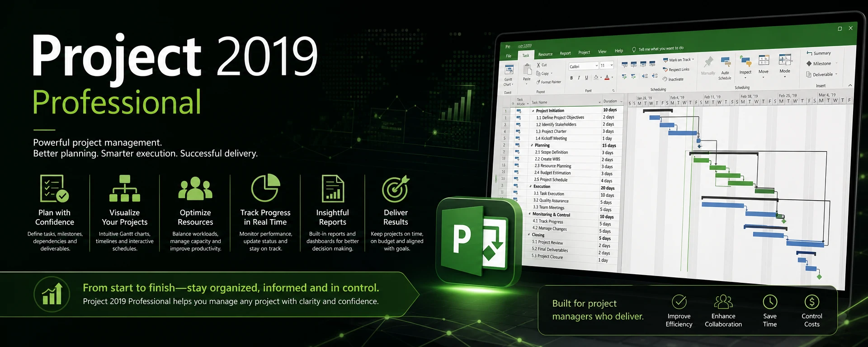Click the Control Costs dollar icon
The width and height of the screenshot is (868, 347).
click(812, 302)
